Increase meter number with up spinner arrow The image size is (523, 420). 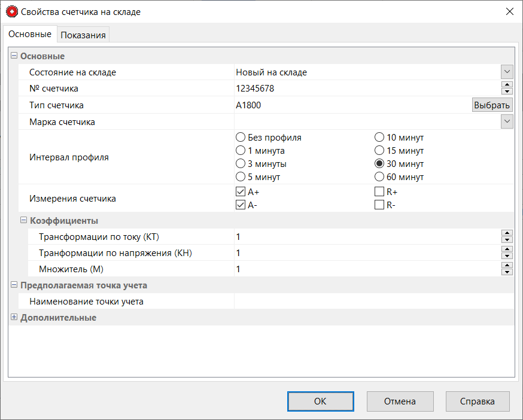tap(507, 85)
